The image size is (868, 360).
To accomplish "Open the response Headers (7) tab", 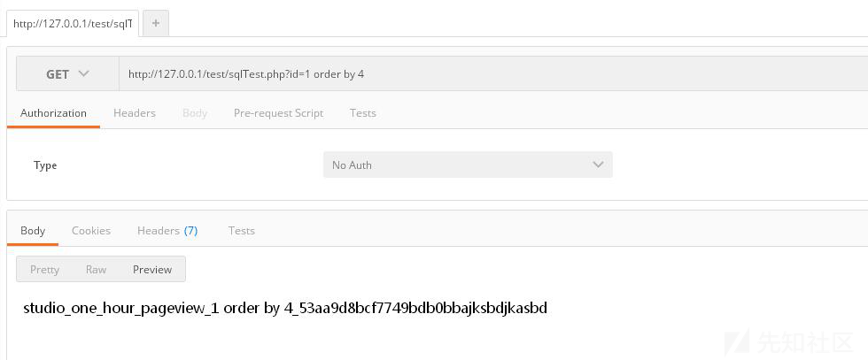I will tap(167, 231).
